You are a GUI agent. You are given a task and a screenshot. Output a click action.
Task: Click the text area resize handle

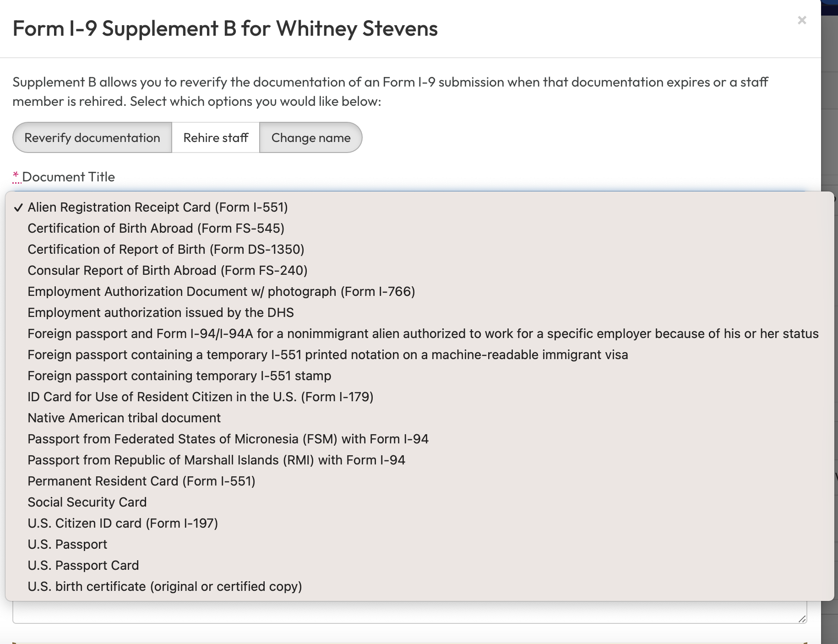(802, 619)
